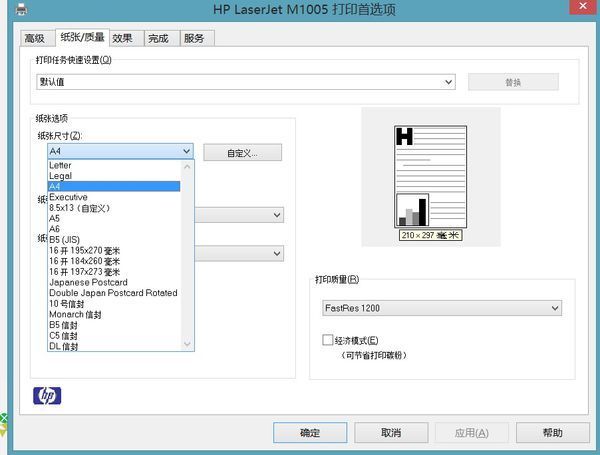Select Letter from paper size list

(61, 165)
